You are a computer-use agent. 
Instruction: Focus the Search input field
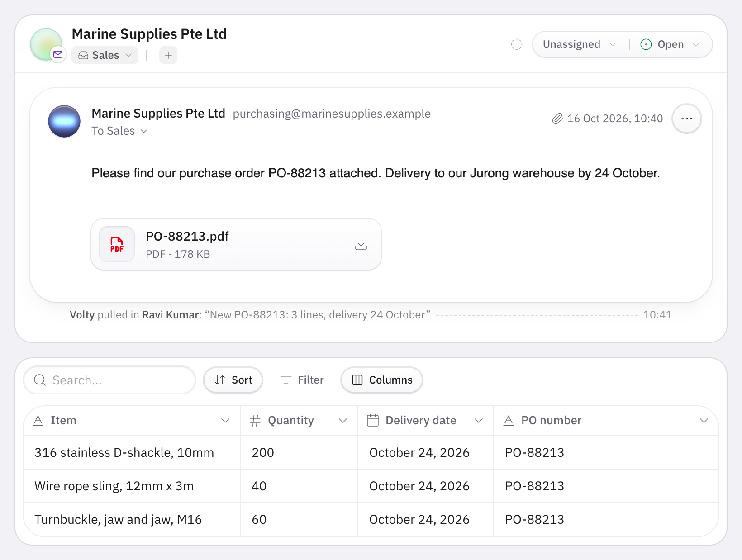[109, 380]
